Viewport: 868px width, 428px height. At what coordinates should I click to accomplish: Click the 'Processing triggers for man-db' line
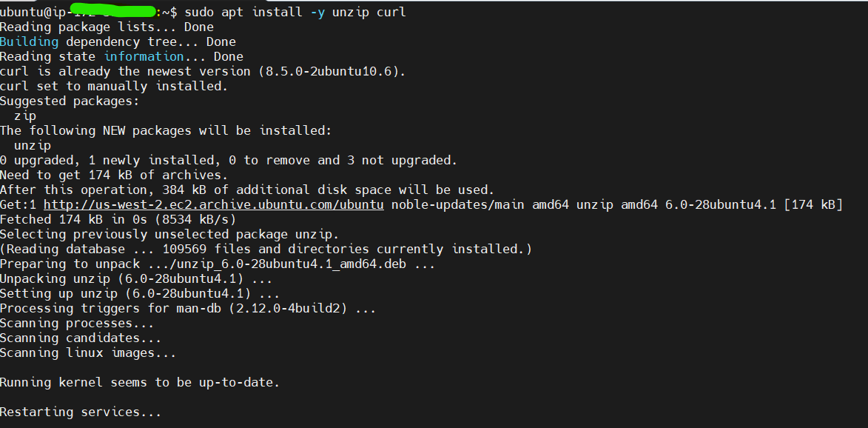[x=188, y=308]
